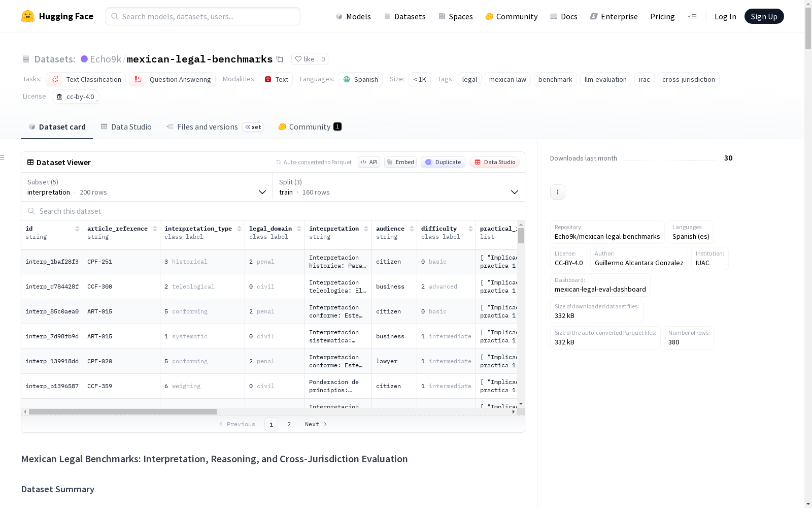Screen dimensions: 812x508
Task: Open Datasets in the top navigation
Action: pos(404,16)
